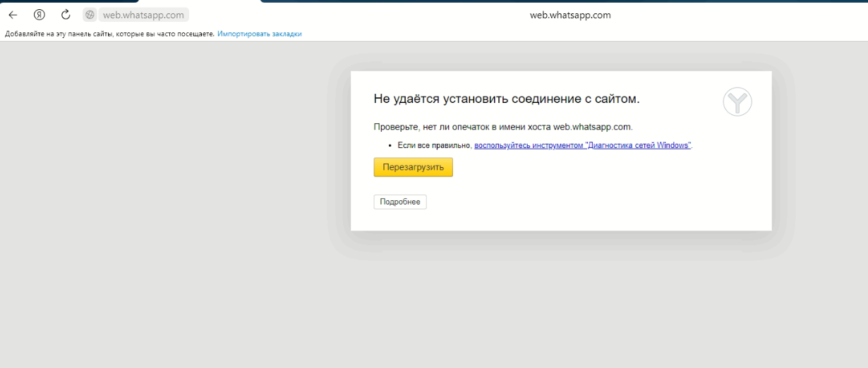Click the Импортировать закладки link

tap(260, 34)
